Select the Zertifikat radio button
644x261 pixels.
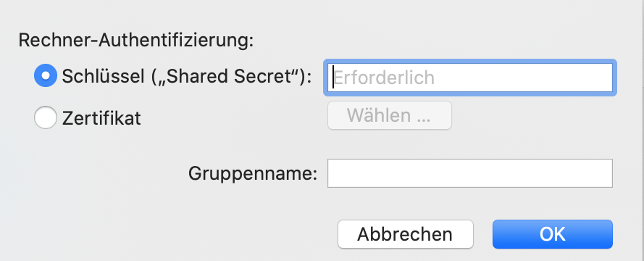pos(45,117)
